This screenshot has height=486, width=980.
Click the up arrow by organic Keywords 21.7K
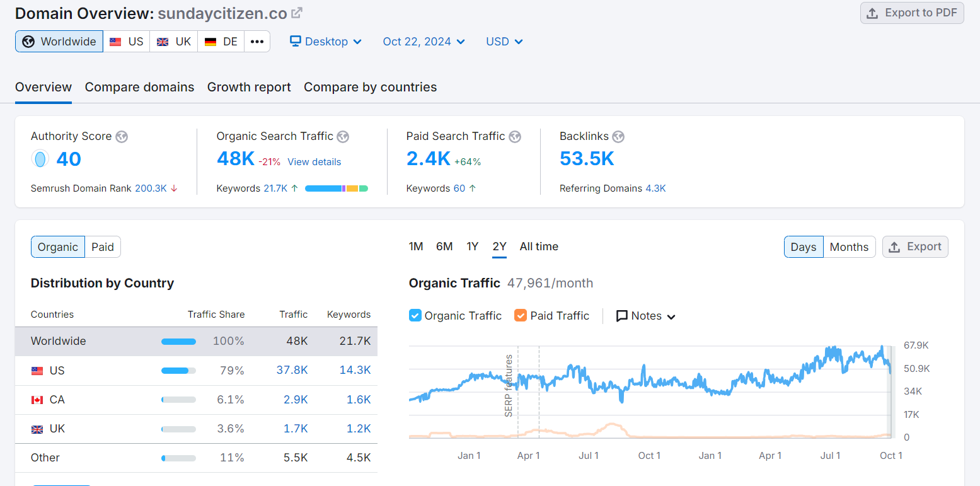[294, 188]
